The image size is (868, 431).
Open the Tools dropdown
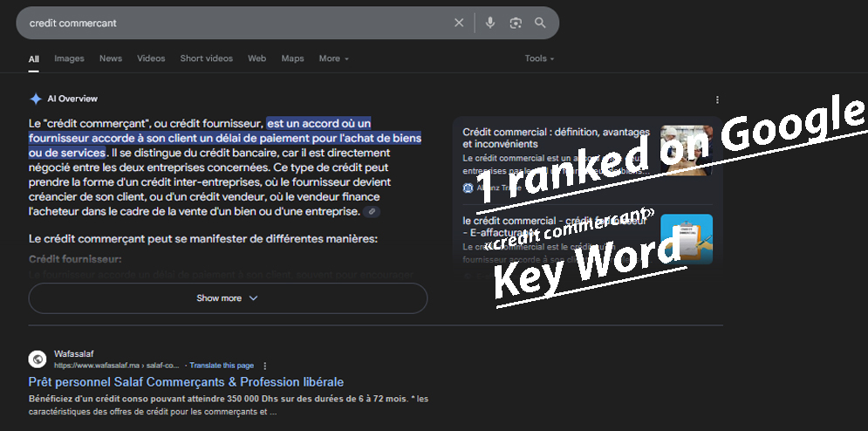pyautogui.click(x=540, y=58)
